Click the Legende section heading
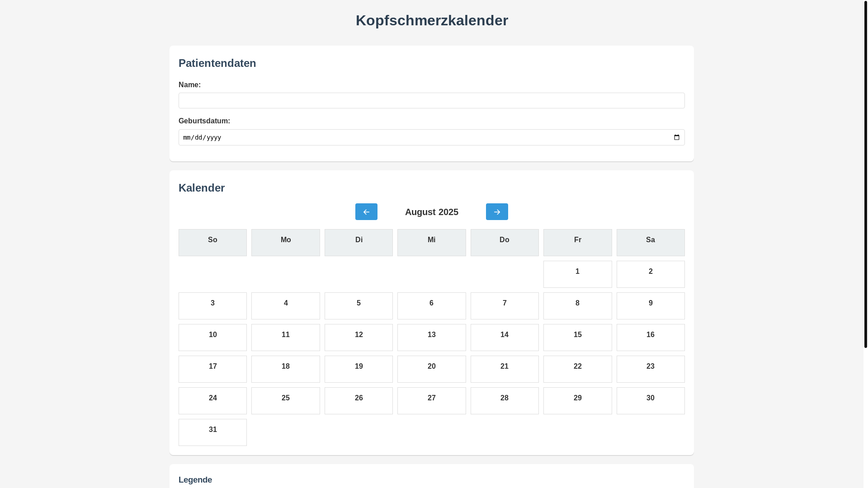This screenshot has width=868, height=488. pyautogui.click(x=195, y=480)
